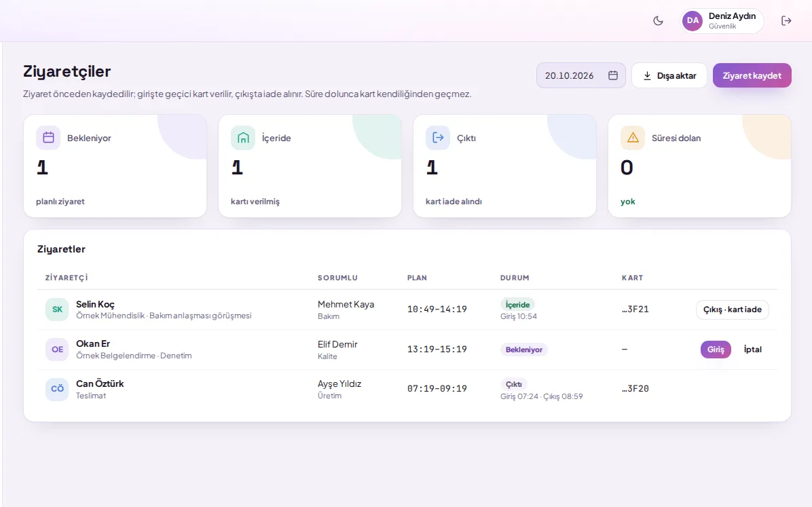Click the ZİYARETÇİ column header
Viewport: 812px width, 507px height.
pyautogui.click(x=67, y=278)
